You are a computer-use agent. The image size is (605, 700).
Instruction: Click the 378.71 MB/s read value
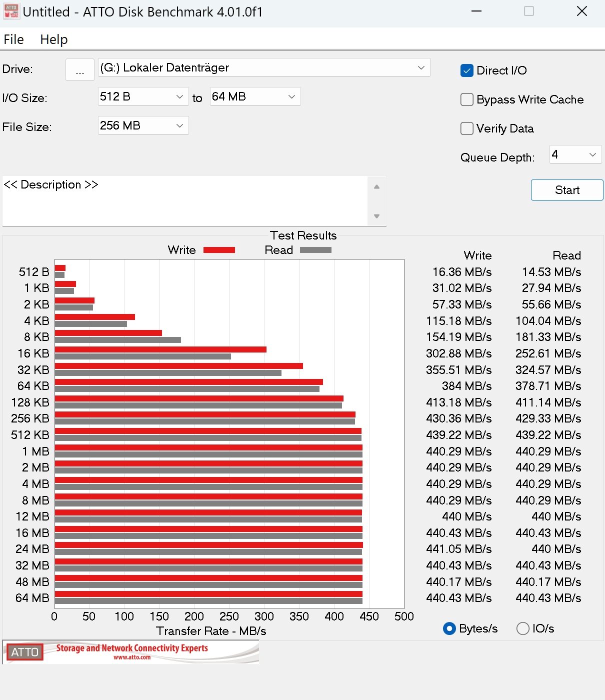[x=548, y=386]
